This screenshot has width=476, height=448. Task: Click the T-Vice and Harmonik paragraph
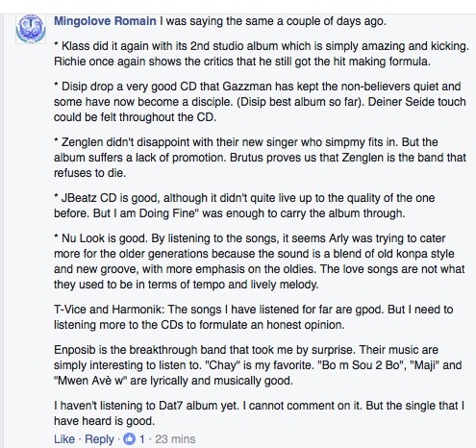click(x=253, y=317)
